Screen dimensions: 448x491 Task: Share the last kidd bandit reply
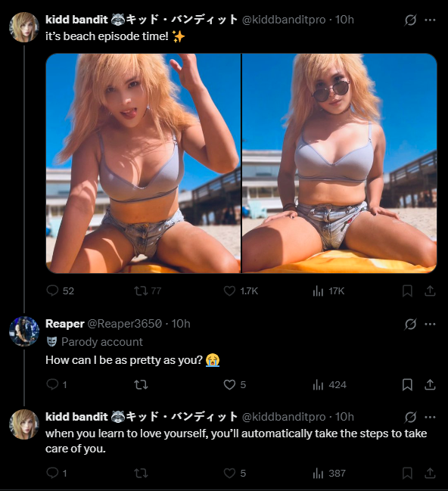click(430, 473)
